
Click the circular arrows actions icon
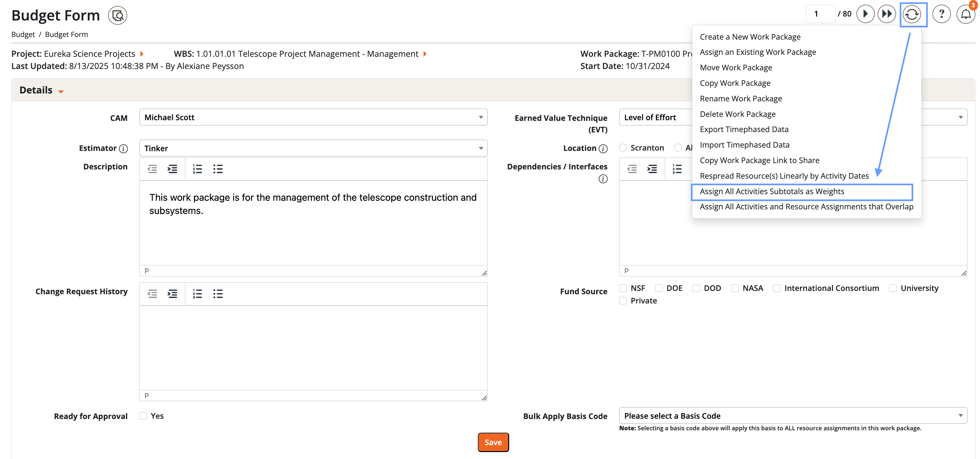913,15
